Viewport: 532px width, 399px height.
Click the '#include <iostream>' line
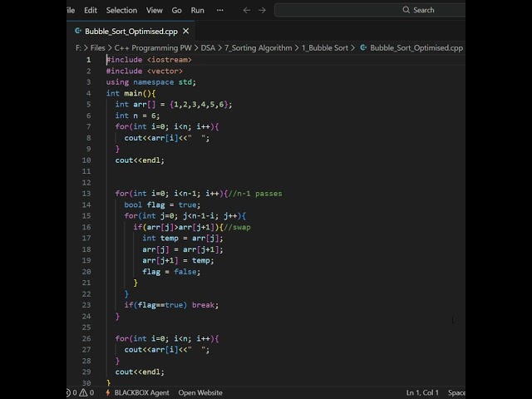pos(149,60)
